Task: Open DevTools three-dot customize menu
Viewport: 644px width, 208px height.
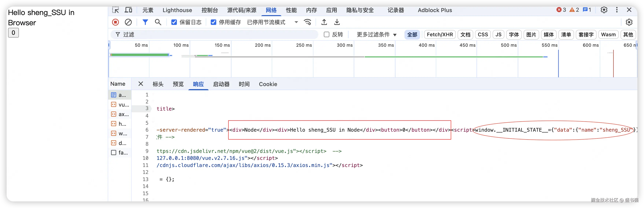Action: [x=617, y=10]
